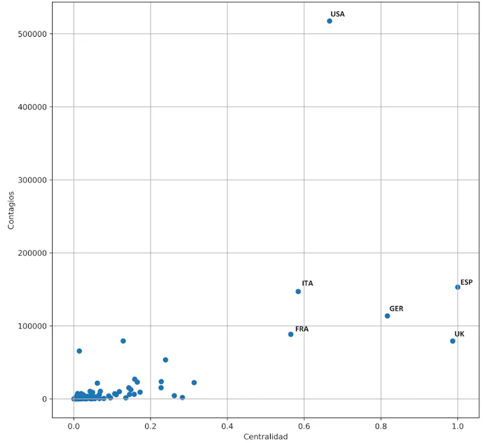Click the 1.0 x-axis tick label

[x=458, y=425]
